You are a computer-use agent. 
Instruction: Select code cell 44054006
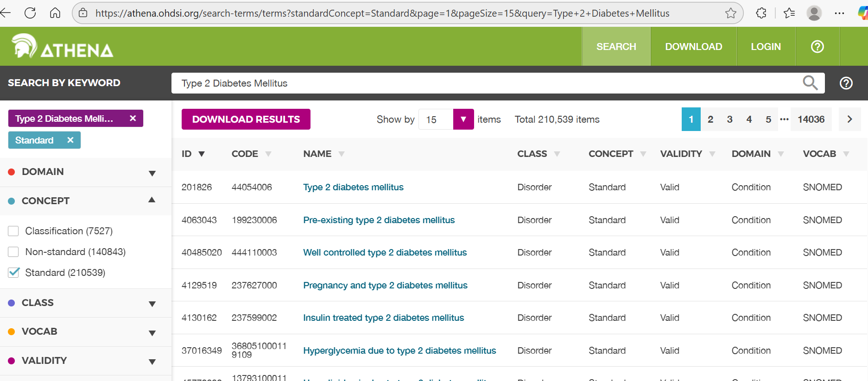pyautogui.click(x=252, y=187)
